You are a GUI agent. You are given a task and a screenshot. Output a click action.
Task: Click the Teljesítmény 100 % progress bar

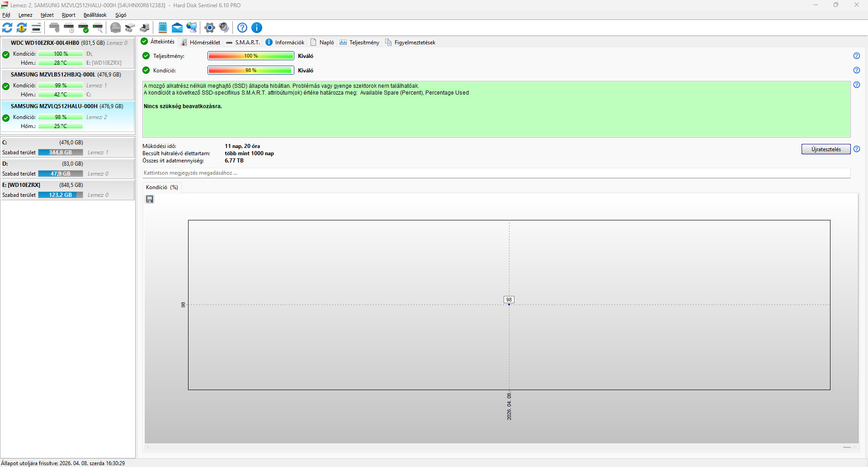point(251,56)
